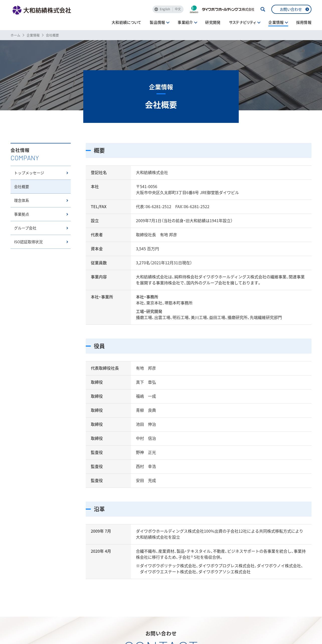Viewport: 322px width, 644px height.
Task: Open トップメッセージ sidebar link
Action: point(41,173)
